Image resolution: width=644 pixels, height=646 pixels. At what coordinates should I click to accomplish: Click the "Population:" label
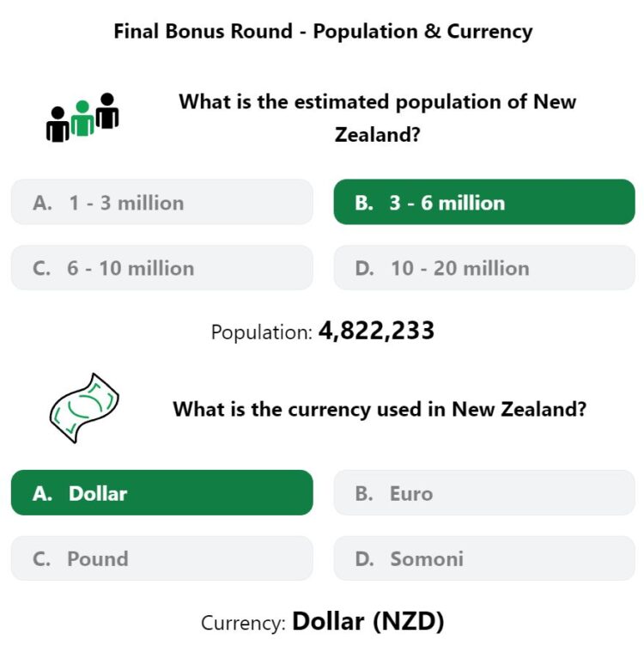[262, 332]
